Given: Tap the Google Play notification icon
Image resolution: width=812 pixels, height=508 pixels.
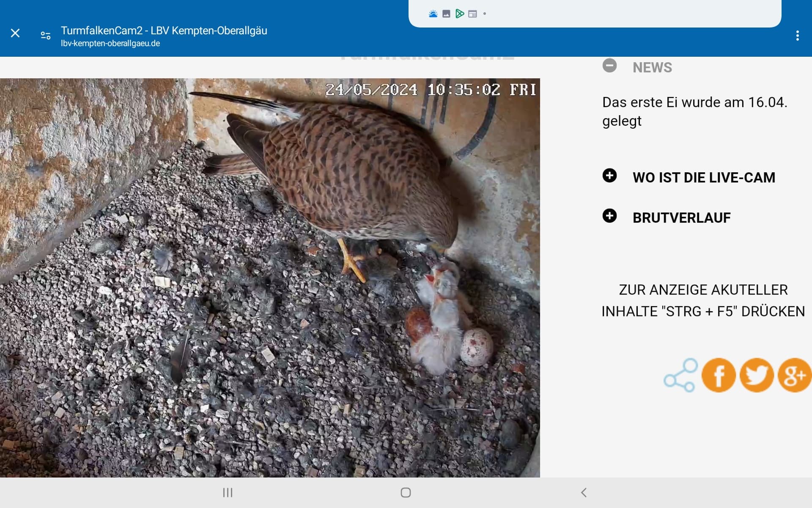Looking at the screenshot, I should (460, 14).
